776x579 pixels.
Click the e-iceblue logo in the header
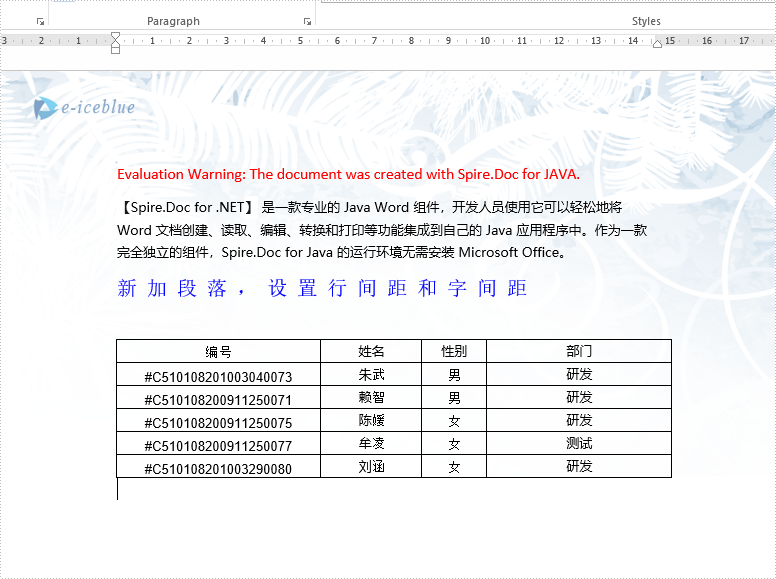tap(85, 107)
